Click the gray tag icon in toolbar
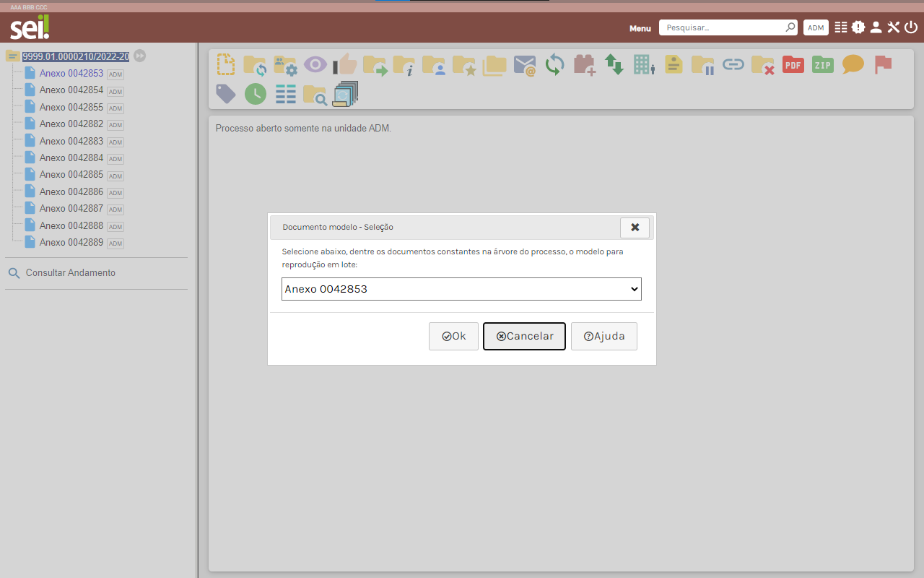The width and height of the screenshot is (924, 578). [226, 94]
